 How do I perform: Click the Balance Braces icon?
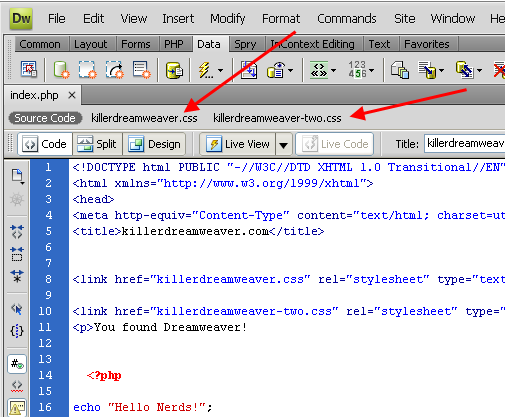[17, 331]
